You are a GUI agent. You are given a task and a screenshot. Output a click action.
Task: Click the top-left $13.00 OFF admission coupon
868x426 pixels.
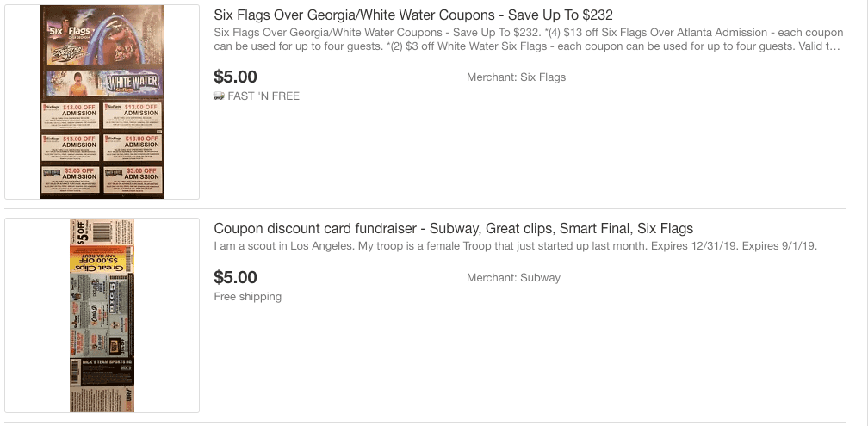click(x=70, y=116)
